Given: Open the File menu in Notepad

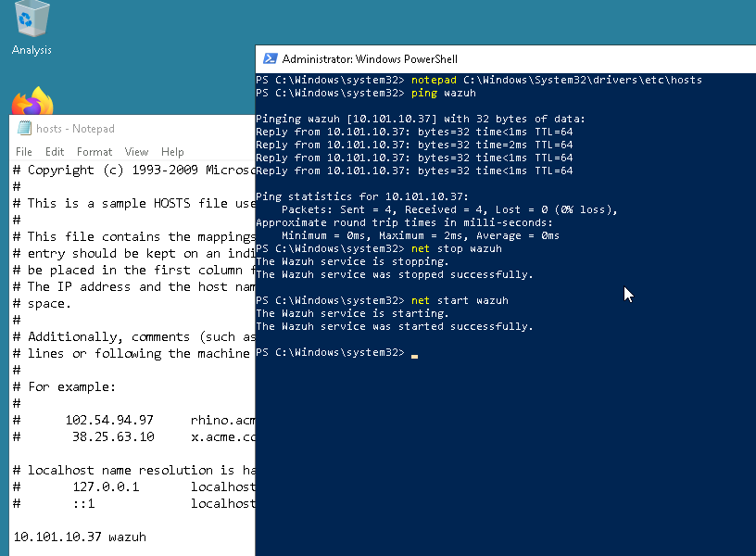Looking at the screenshot, I should 24,152.
